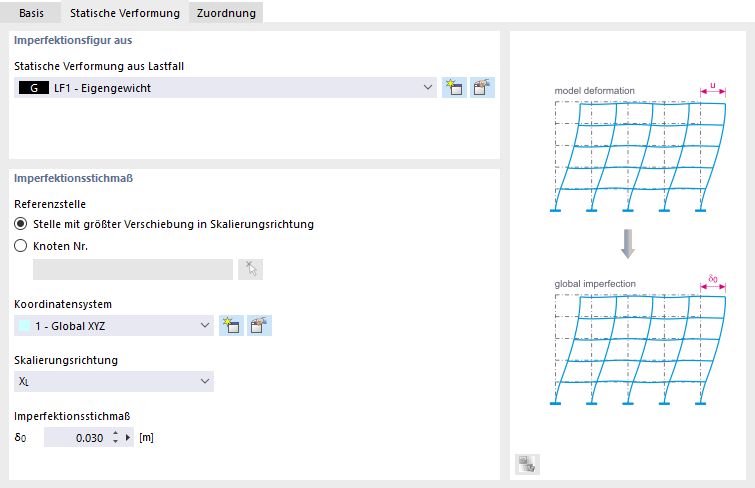Select largest displacement reference location option
Screen dimensions: 755x488
(x=21, y=224)
